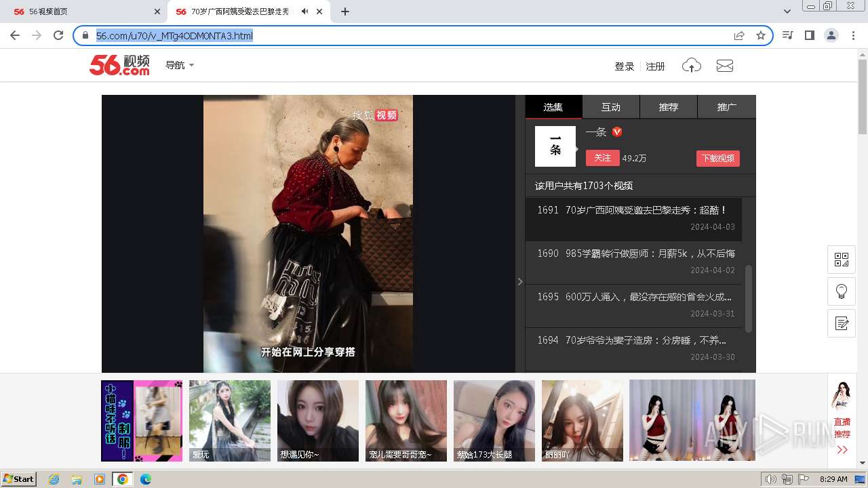
Task: Click the 下载视频 download button
Action: click(x=718, y=158)
